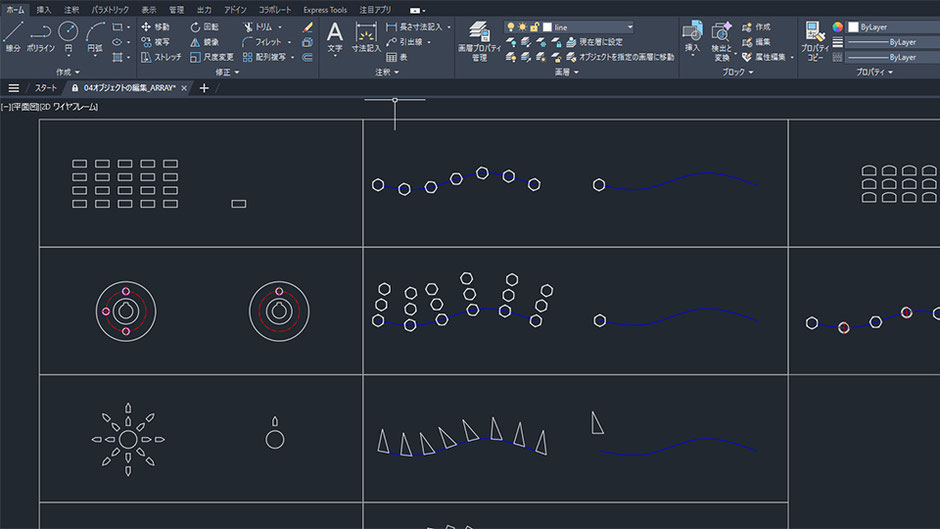
Task: Activate the 移動 (Move) command
Action: tap(156, 27)
